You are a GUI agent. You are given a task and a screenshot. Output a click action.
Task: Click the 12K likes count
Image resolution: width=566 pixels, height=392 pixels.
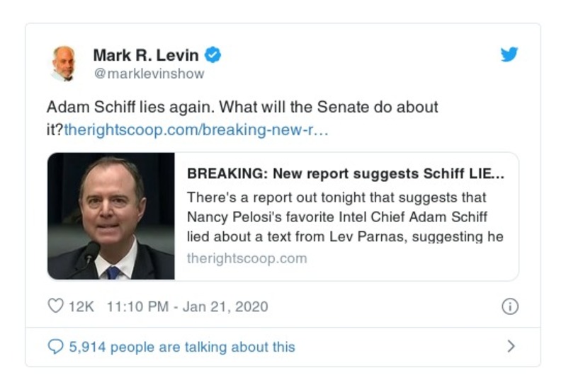coord(81,306)
